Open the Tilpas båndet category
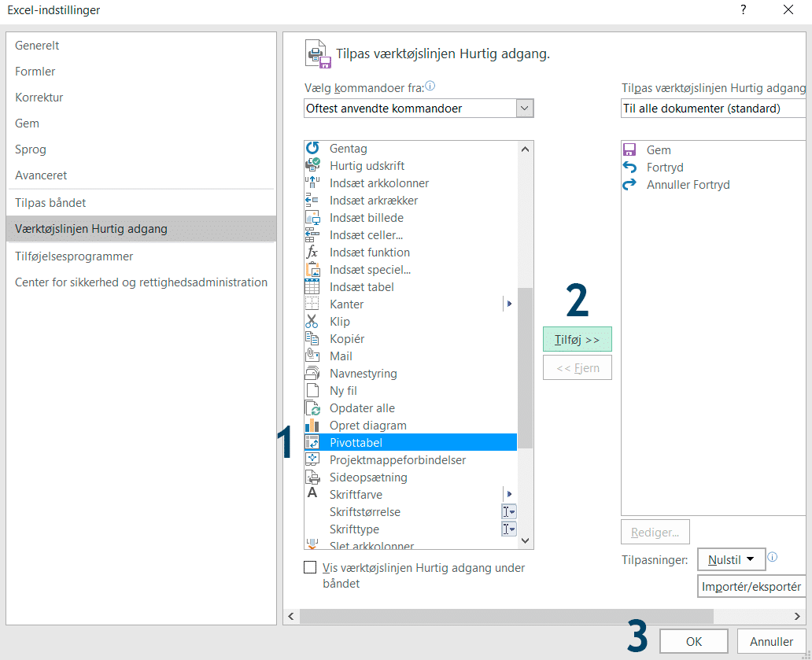This screenshot has height=660, width=812. [50, 203]
